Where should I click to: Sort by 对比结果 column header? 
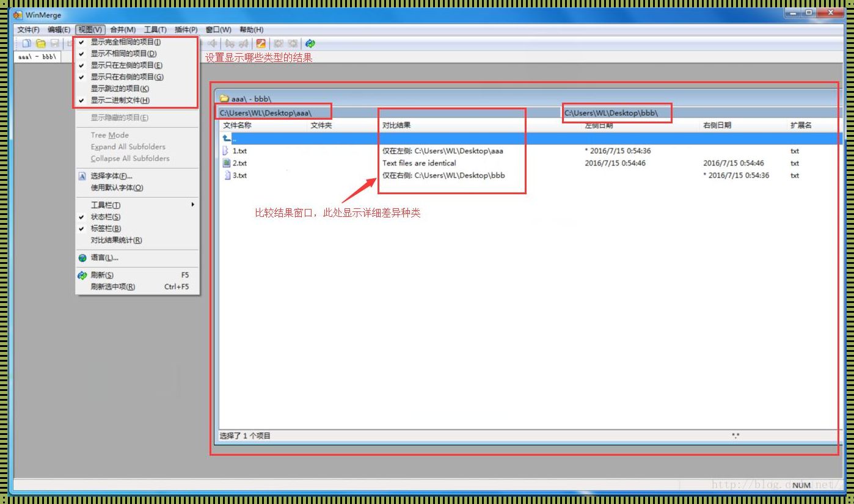pos(480,125)
